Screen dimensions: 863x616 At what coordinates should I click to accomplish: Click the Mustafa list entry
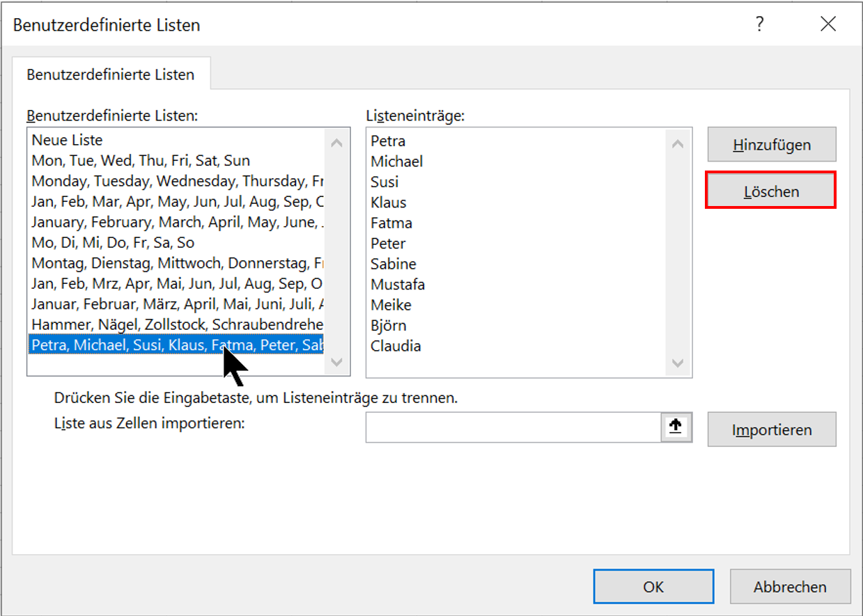[398, 285]
